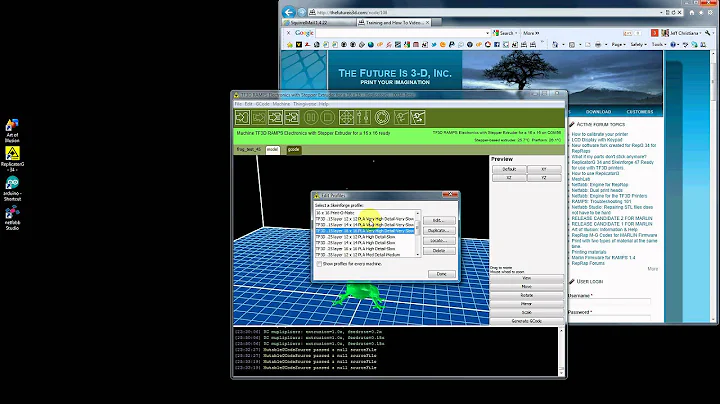The width and height of the screenshot is (720, 404).
Task: Click the browser Tools gear icon
Action: (x=709, y=13)
